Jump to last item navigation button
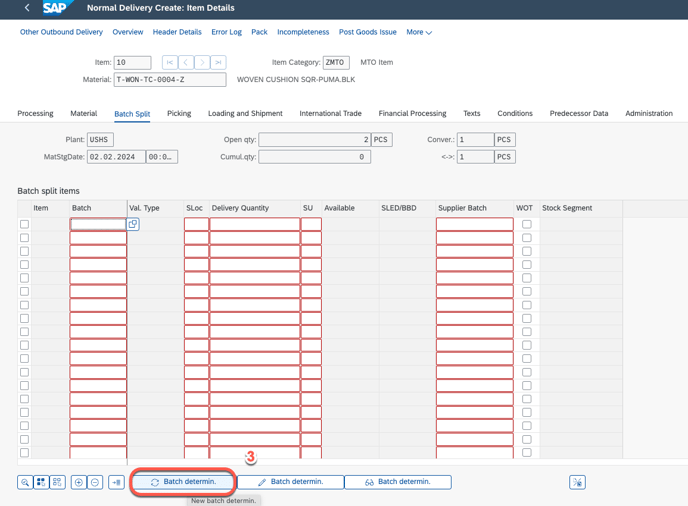The height and width of the screenshot is (506, 688). pos(218,62)
